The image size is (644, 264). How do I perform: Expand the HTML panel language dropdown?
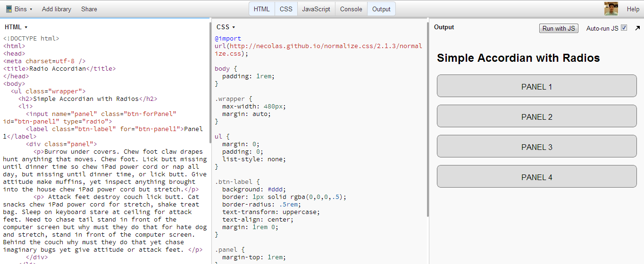tap(16, 27)
